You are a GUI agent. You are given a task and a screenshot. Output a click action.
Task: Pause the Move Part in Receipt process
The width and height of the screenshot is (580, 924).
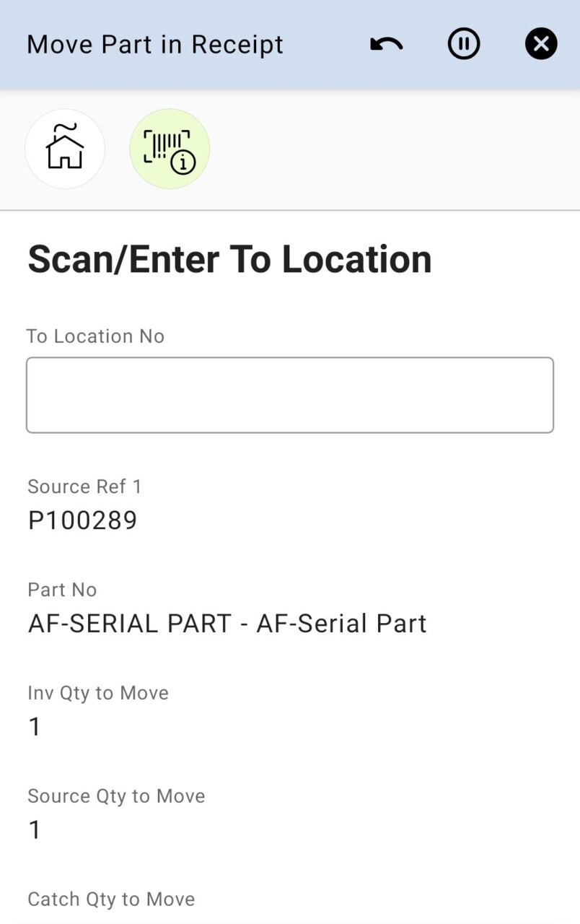coord(463,45)
